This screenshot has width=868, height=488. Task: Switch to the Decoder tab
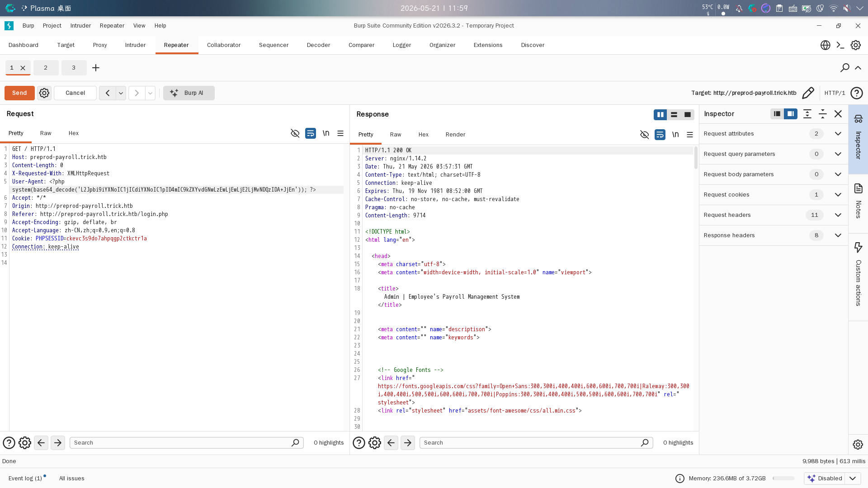[318, 45]
